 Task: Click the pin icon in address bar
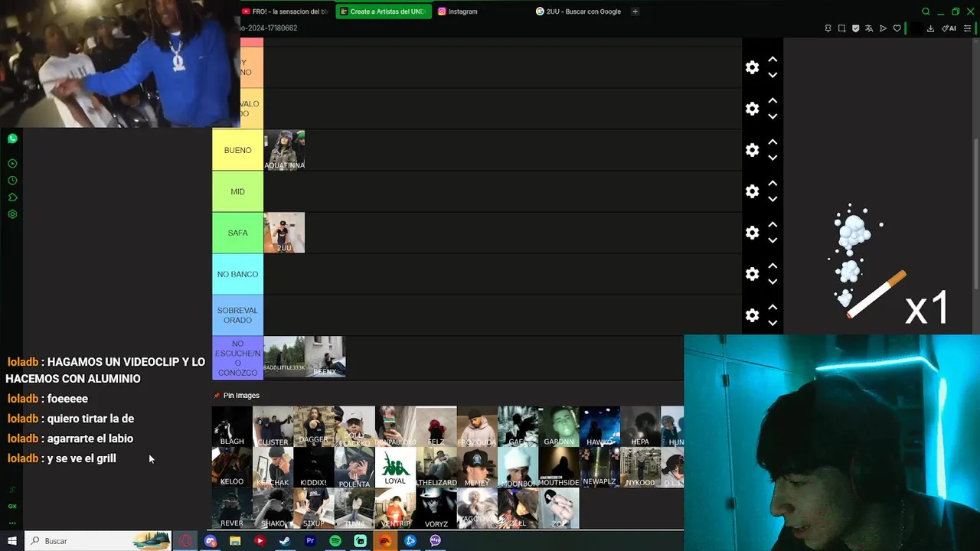(828, 28)
